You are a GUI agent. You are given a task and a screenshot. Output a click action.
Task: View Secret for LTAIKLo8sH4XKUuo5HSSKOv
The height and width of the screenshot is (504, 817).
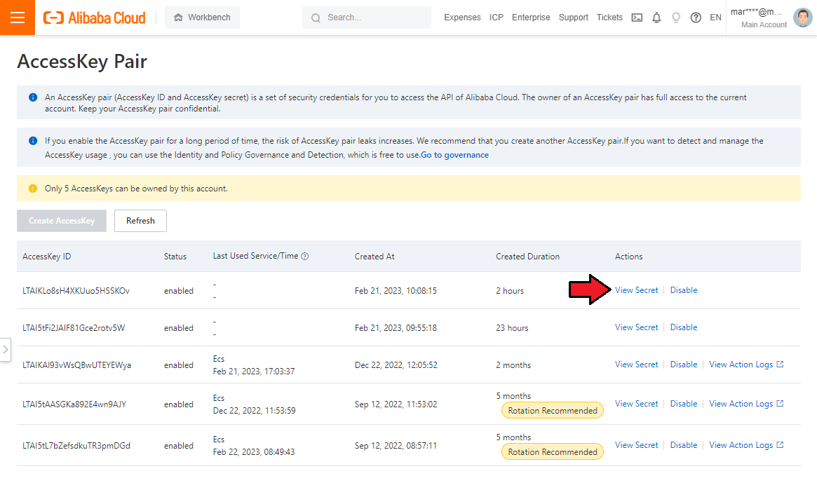tap(636, 290)
